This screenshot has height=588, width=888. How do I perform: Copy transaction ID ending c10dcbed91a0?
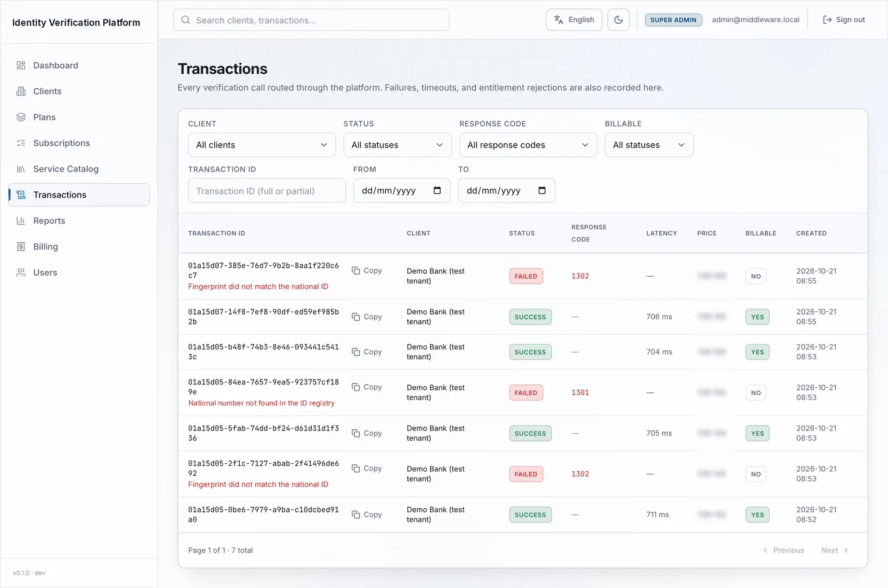click(x=367, y=515)
